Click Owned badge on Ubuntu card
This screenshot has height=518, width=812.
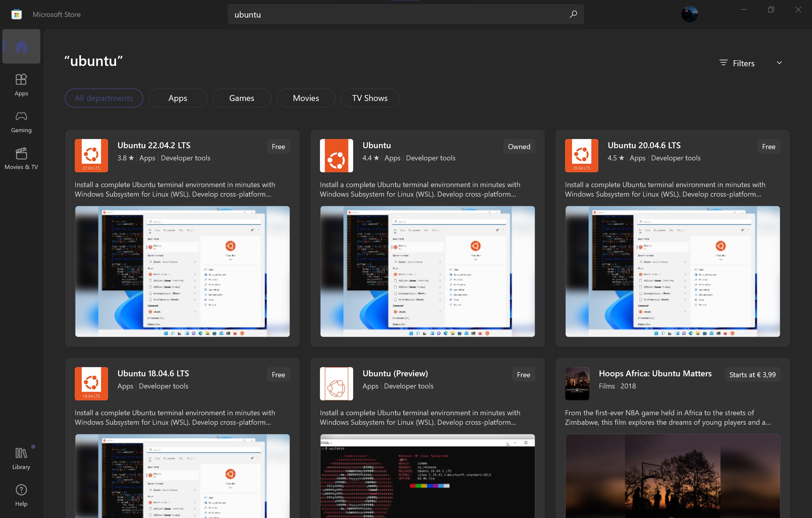click(519, 146)
